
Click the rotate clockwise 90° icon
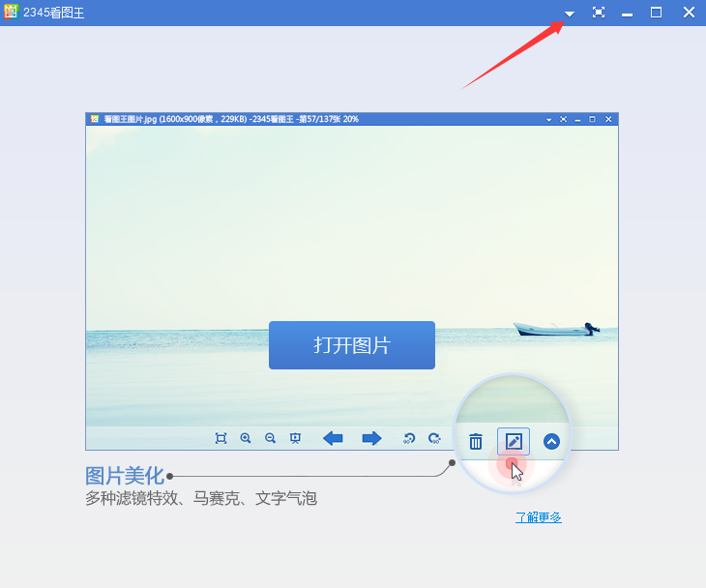pos(434,438)
